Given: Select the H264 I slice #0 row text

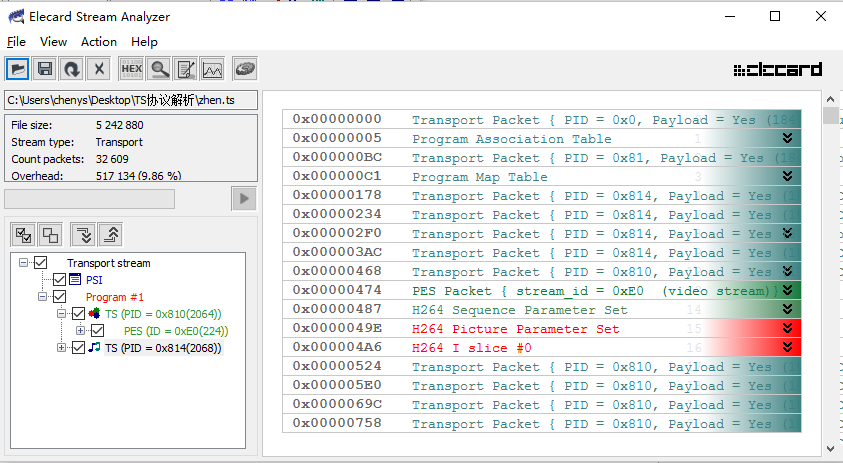Looking at the screenshot, I should (x=471, y=348).
